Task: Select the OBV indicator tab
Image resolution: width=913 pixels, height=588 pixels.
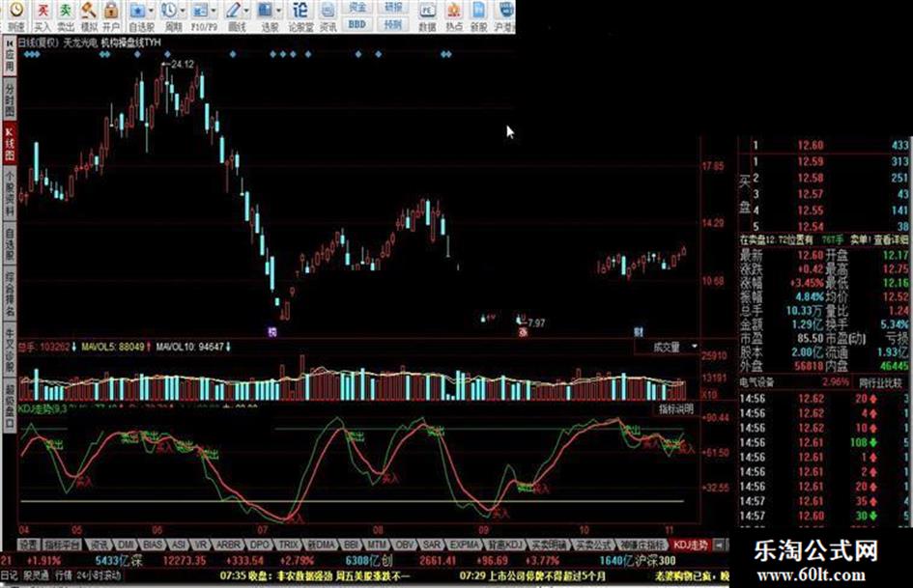Action: point(404,545)
